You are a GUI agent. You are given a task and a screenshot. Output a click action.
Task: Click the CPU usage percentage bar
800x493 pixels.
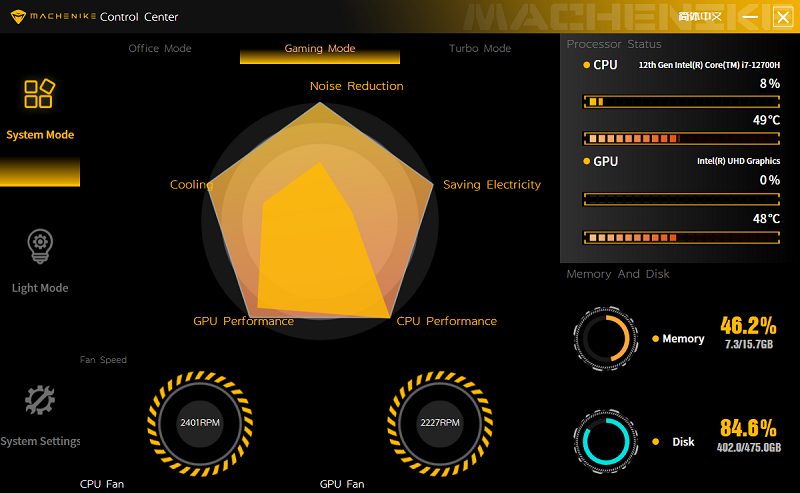[682, 101]
